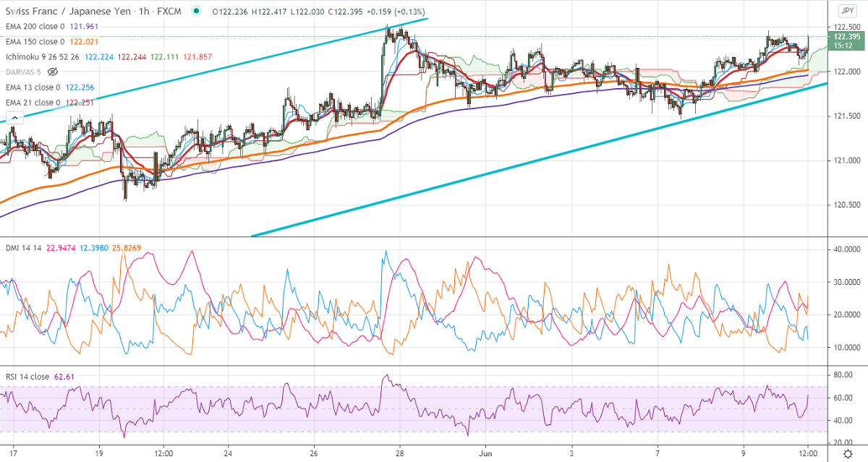Select the RSI 14 close indicator legend
The height and width of the screenshot is (462, 868).
[x=27, y=377]
